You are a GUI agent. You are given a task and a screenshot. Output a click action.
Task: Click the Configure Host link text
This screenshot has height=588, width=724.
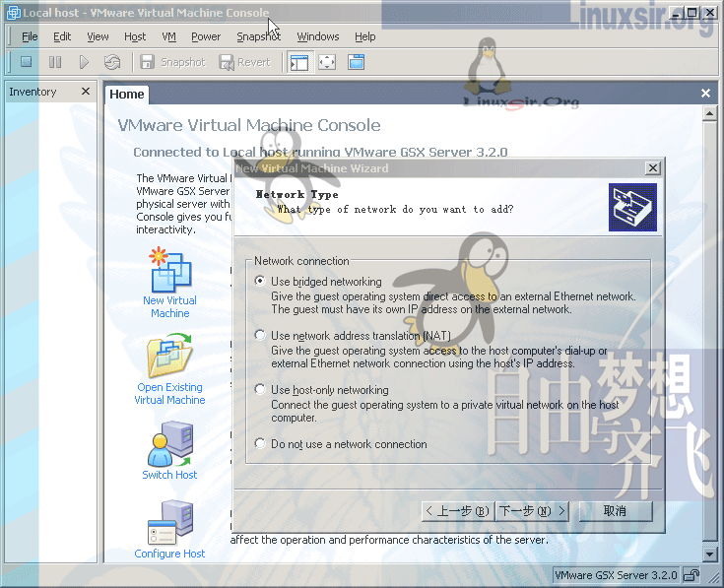169,554
